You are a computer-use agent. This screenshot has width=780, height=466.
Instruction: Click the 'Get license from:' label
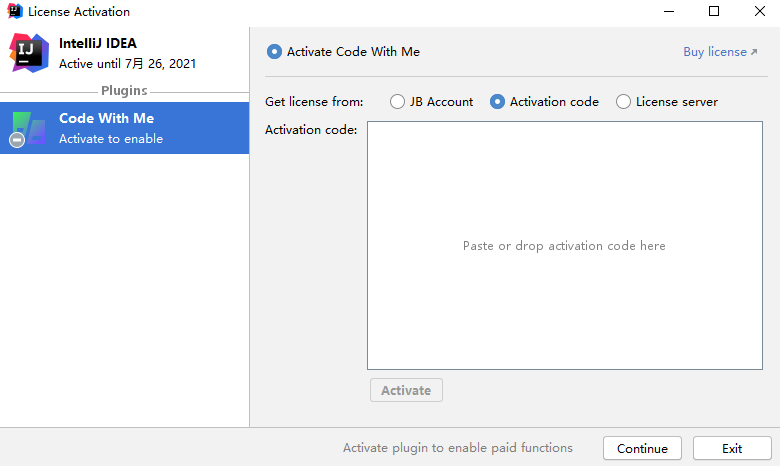(x=314, y=101)
